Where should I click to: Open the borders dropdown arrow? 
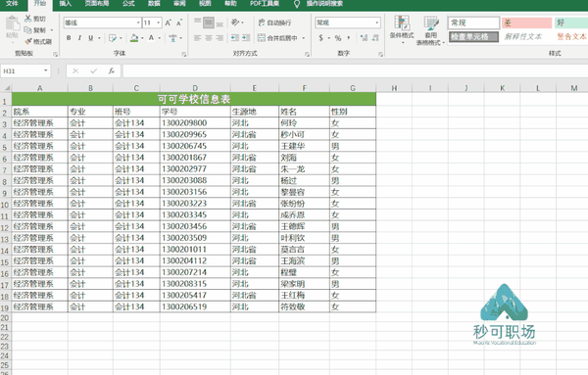[121, 38]
